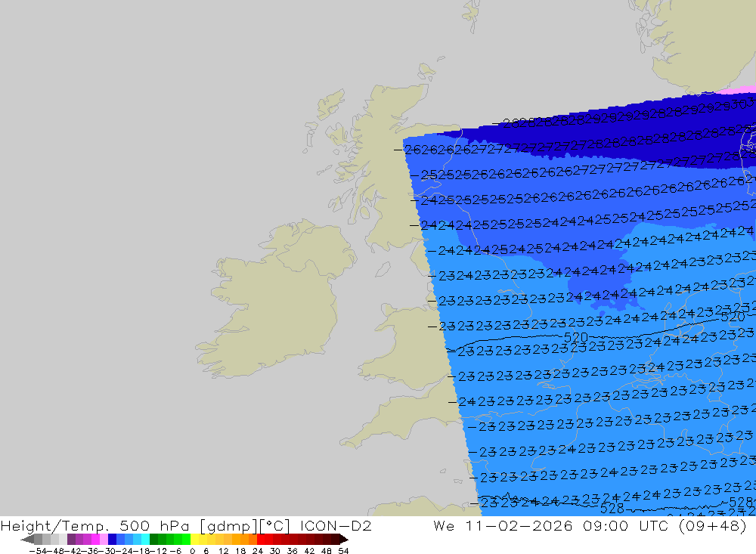
Task: Click the 'We' weekday label
Action: click(444, 526)
